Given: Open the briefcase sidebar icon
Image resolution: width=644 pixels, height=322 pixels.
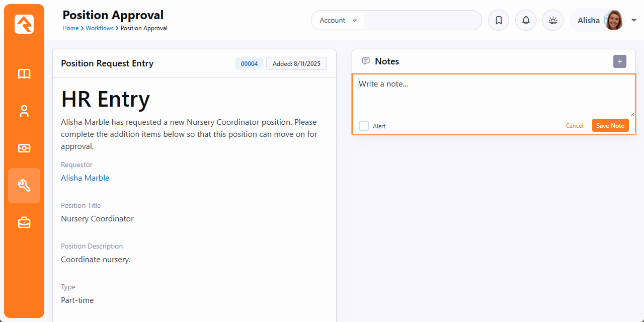Looking at the screenshot, I should tap(24, 222).
